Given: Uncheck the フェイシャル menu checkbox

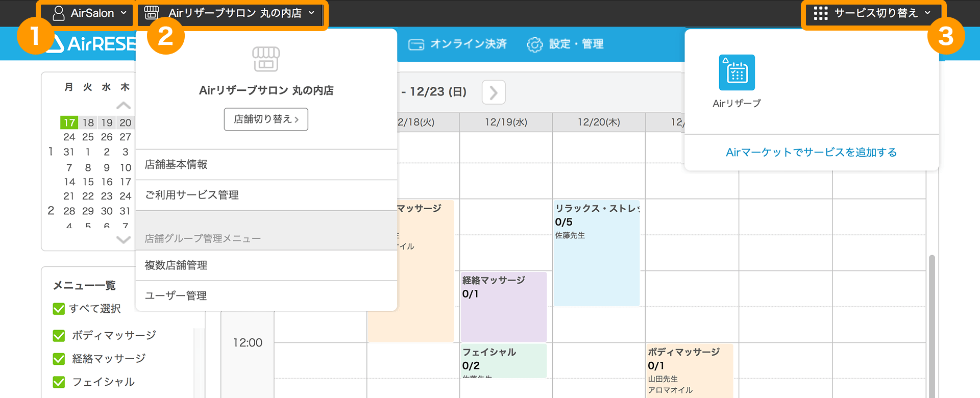Looking at the screenshot, I should [59, 382].
